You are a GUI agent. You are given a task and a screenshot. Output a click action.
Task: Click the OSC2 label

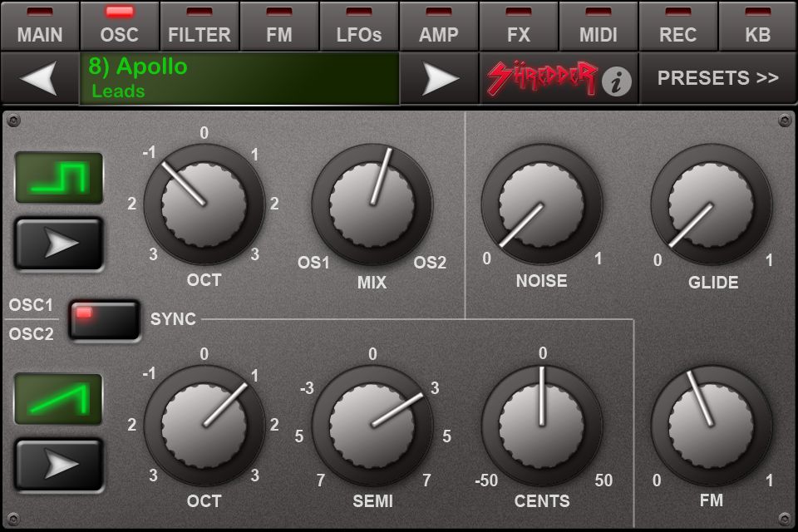pyautogui.click(x=31, y=334)
